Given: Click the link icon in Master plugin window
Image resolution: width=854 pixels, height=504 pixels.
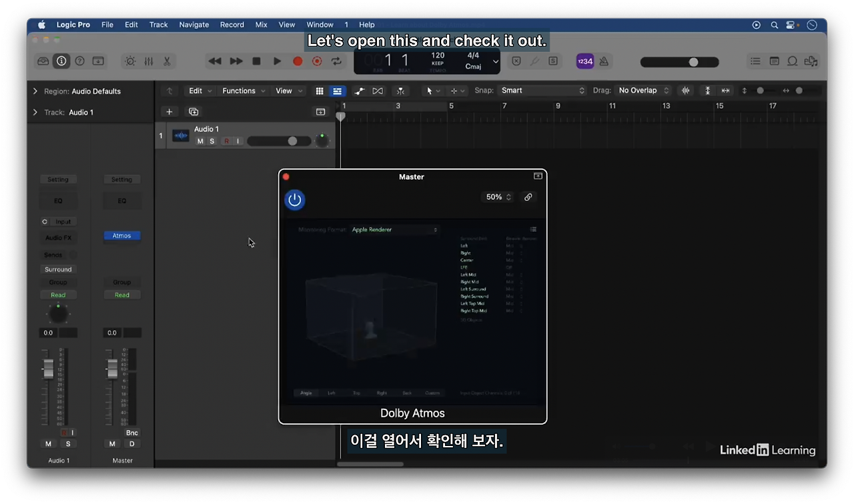Looking at the screenshot, I should (528, 197).
